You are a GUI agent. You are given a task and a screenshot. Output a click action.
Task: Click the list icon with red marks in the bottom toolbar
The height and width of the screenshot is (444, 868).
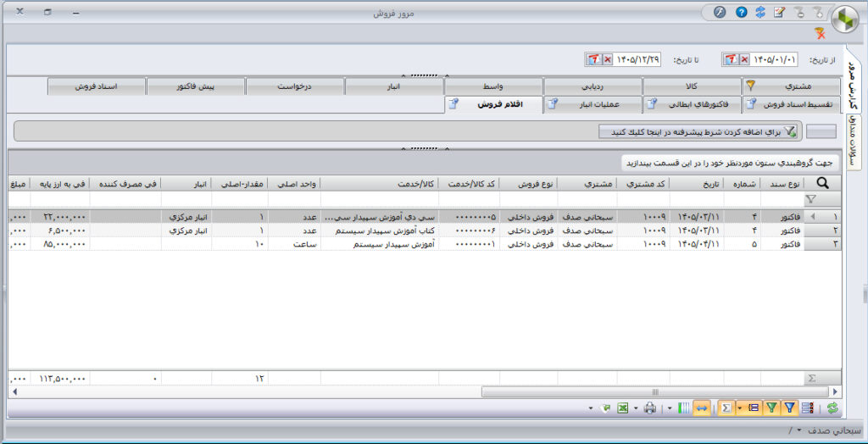click(808, 408)
